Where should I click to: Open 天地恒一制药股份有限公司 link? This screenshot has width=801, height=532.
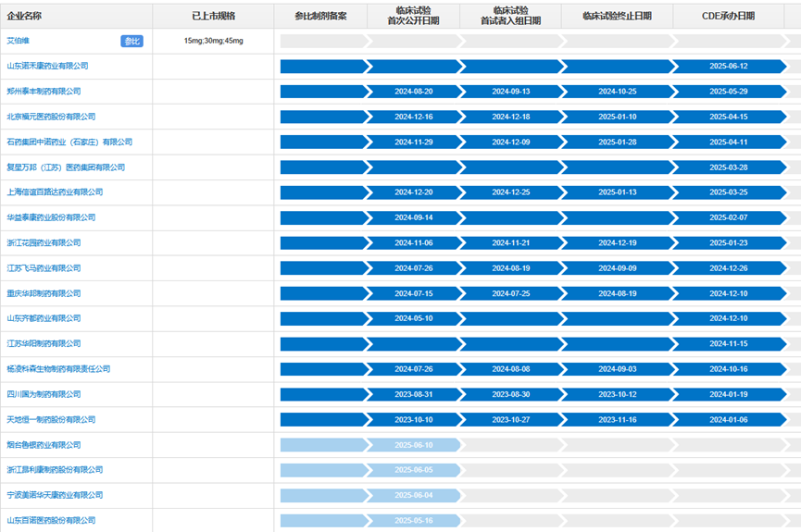coord(51,420)
